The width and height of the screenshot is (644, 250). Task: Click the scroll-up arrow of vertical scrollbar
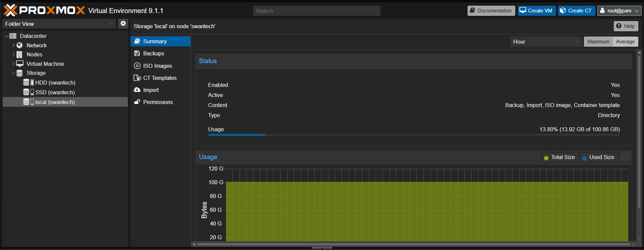click(x=639, y=53)
